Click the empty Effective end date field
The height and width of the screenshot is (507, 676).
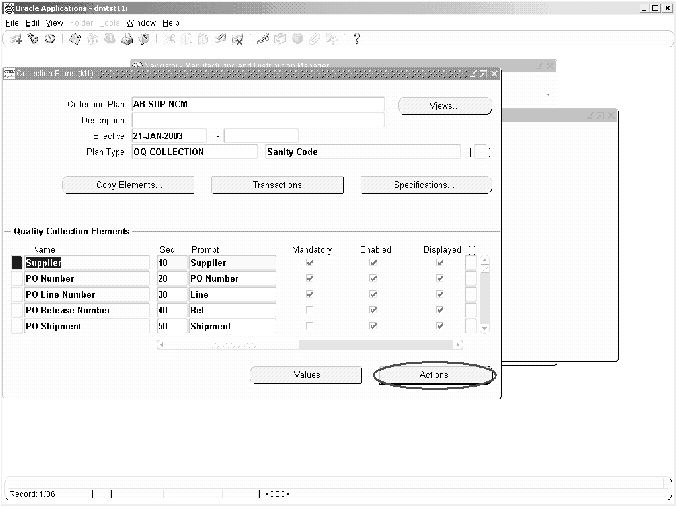[x=261, y=136]
